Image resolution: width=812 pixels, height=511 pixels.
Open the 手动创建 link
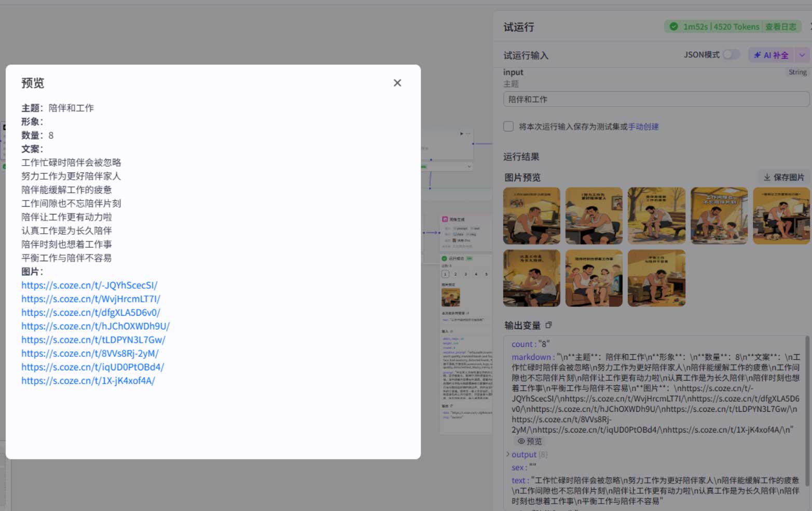point(643,127)
